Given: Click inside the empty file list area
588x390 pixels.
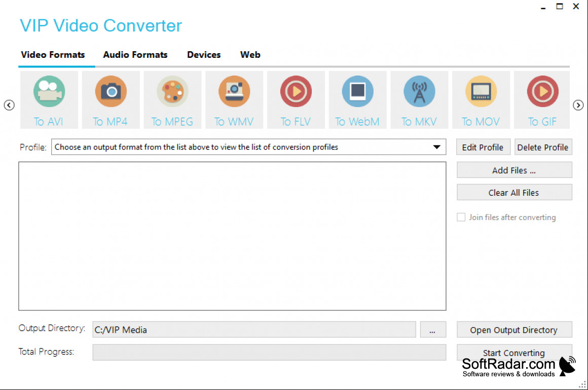Looking at the screenshot, I should click(232, 236).
